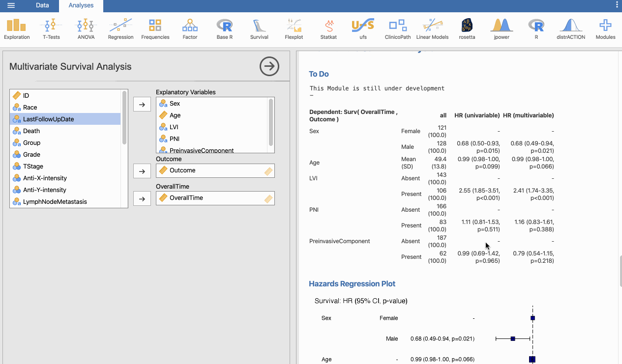Select Race in the variable list

point(65,107)
